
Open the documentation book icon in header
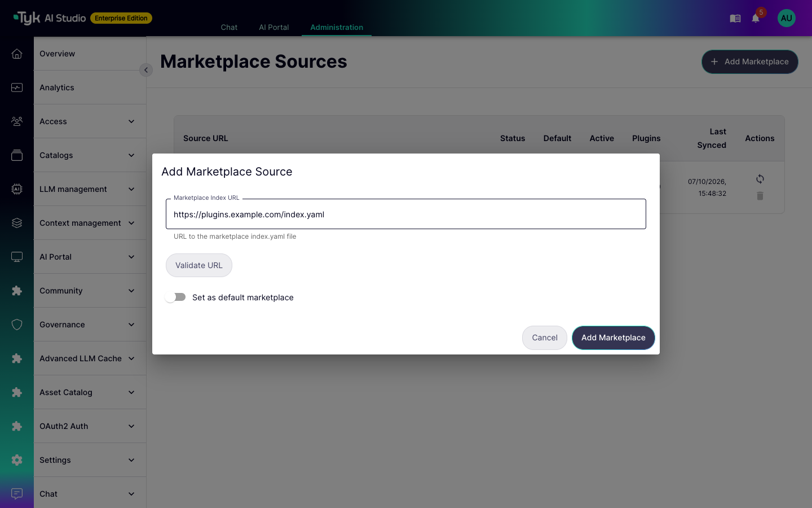click(x=735, y=19)
